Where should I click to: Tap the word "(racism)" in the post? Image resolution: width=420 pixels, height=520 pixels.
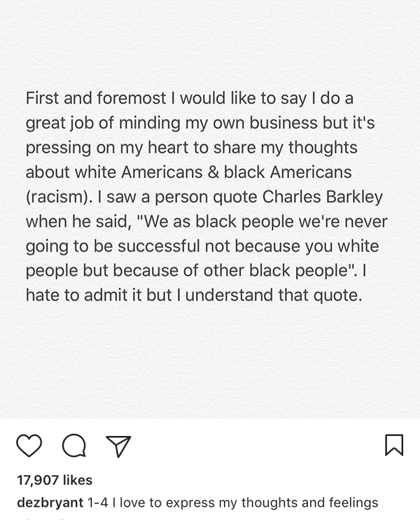[x=59, y=197]
